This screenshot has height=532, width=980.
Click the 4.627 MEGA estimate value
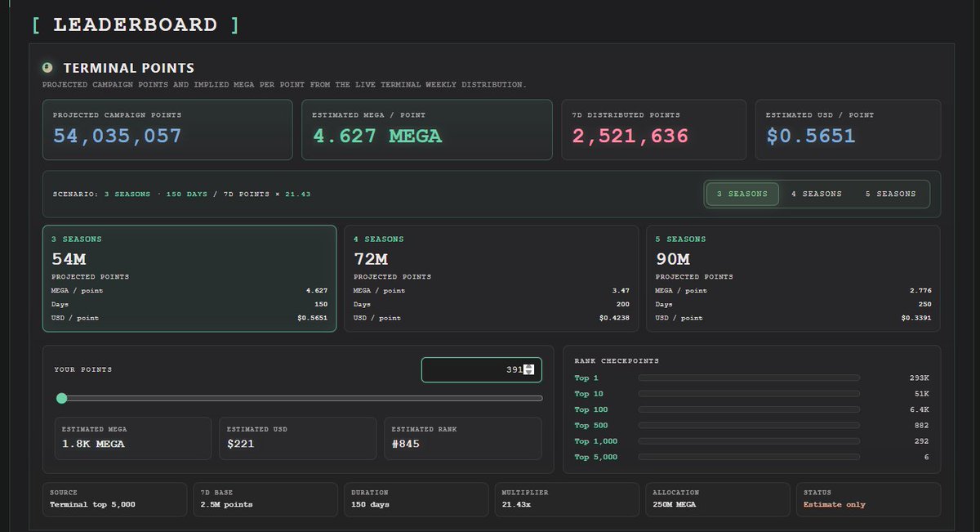coord(376,136)
